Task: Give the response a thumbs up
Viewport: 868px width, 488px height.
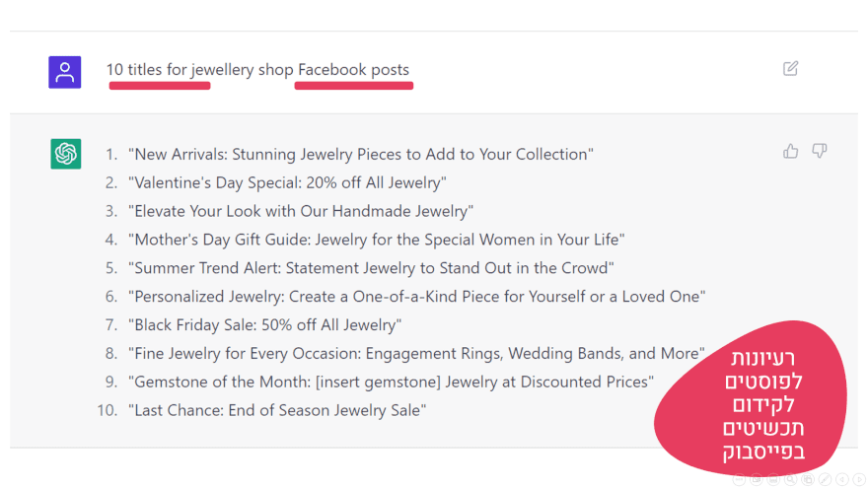Action: (x=790, y=151)
